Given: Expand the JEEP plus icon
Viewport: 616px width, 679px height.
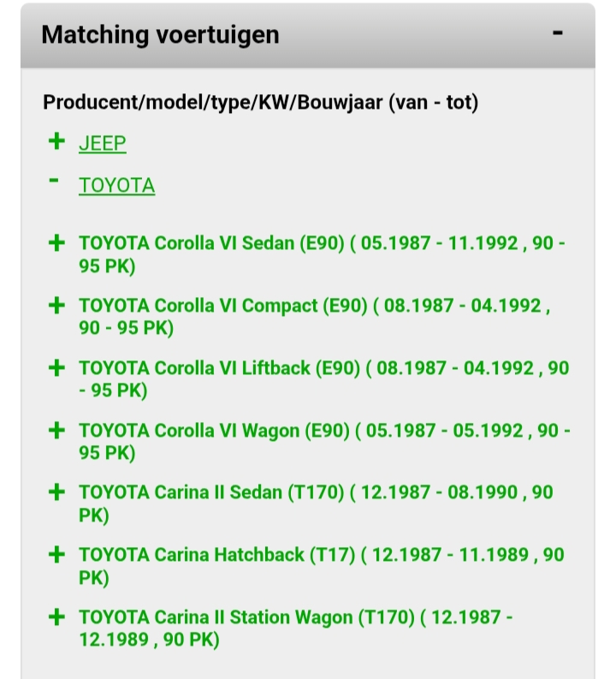Looking at the screenshot, I should tap(56, 141).
